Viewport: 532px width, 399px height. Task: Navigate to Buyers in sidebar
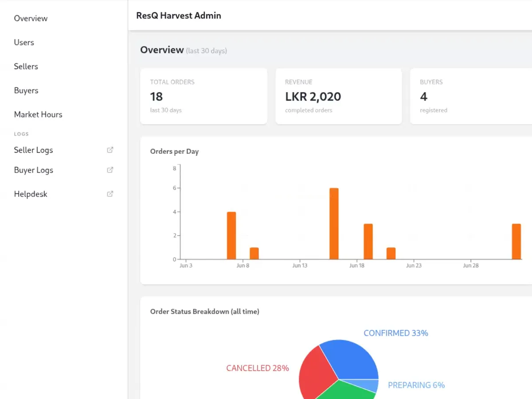coord(26,90)
